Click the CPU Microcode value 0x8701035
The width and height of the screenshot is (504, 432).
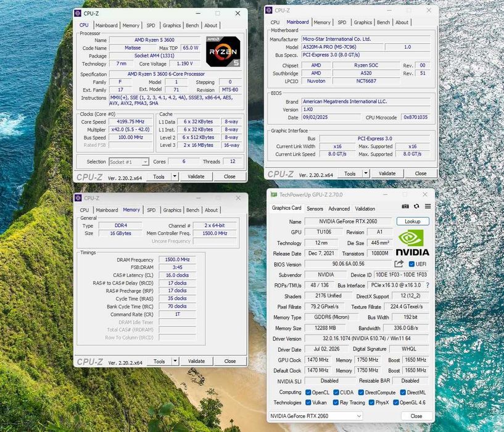(416, 117)
